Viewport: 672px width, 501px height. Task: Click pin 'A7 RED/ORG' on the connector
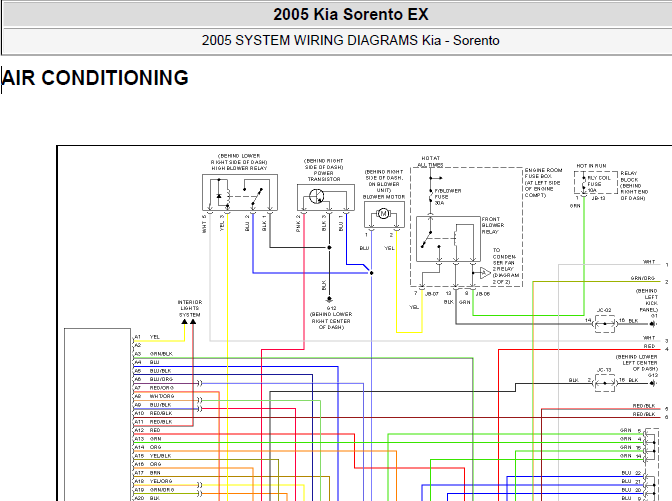(154, 388)
